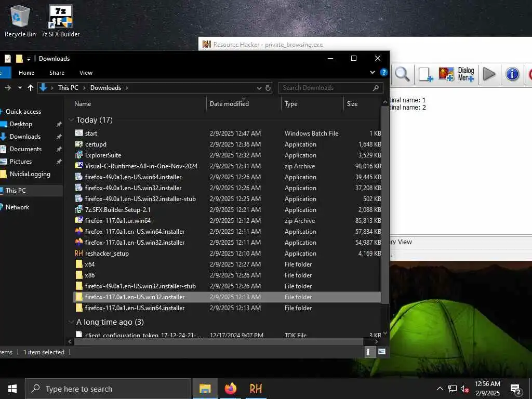Select Quick access in the navigation pane

[23, 112]
